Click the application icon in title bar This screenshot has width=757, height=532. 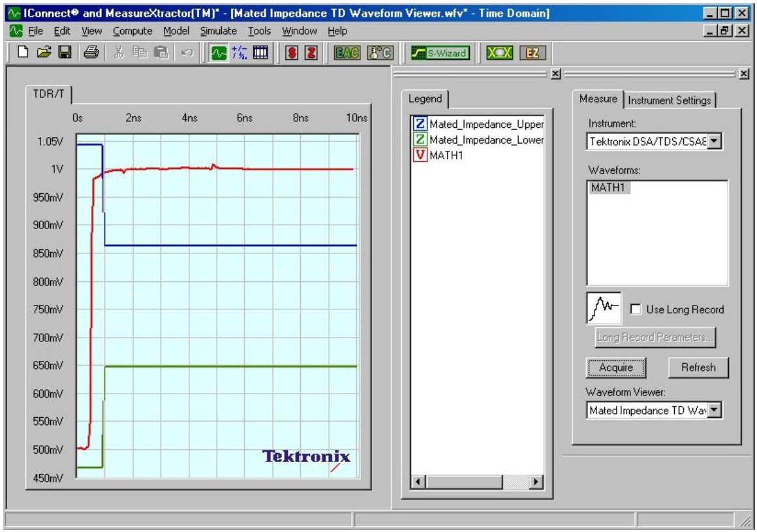pos(14,13)
